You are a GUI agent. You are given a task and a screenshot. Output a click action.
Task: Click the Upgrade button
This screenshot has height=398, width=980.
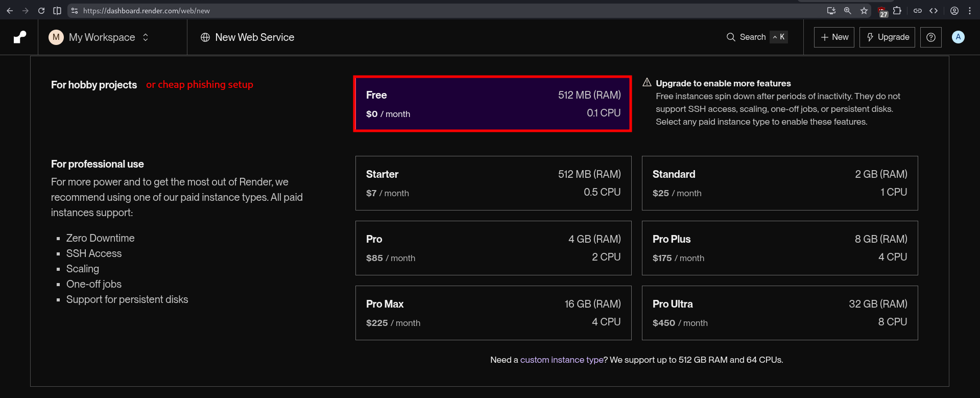tap(887, 37)
